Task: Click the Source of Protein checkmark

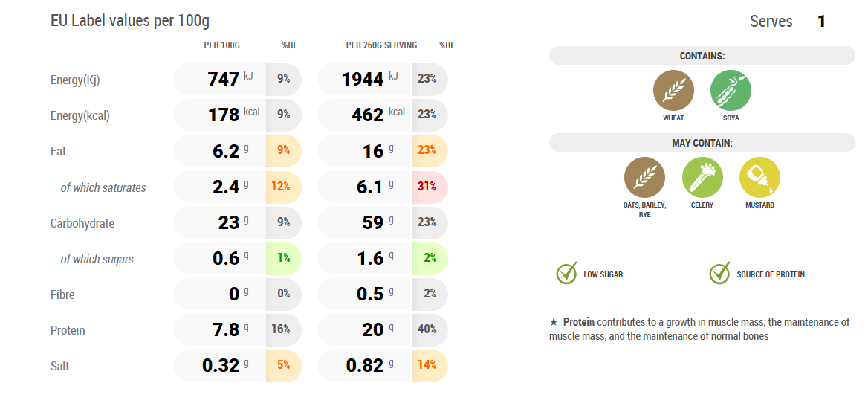Action: [x=719, y=274]
